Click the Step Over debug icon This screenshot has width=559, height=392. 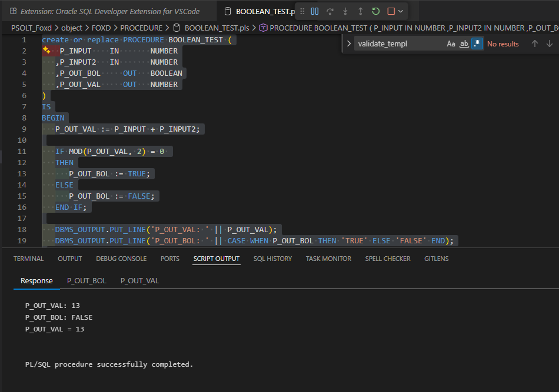click(330, 11)
